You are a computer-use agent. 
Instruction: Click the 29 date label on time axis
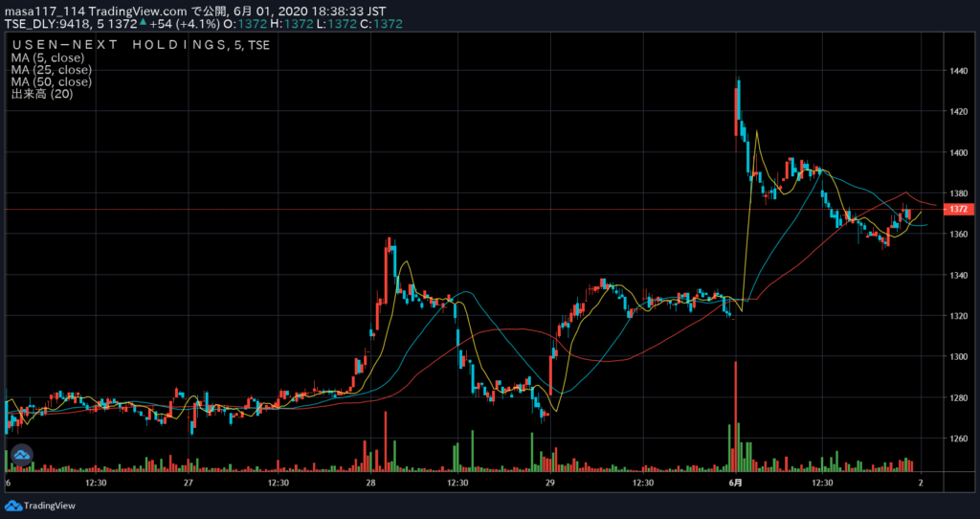(550, 483)
